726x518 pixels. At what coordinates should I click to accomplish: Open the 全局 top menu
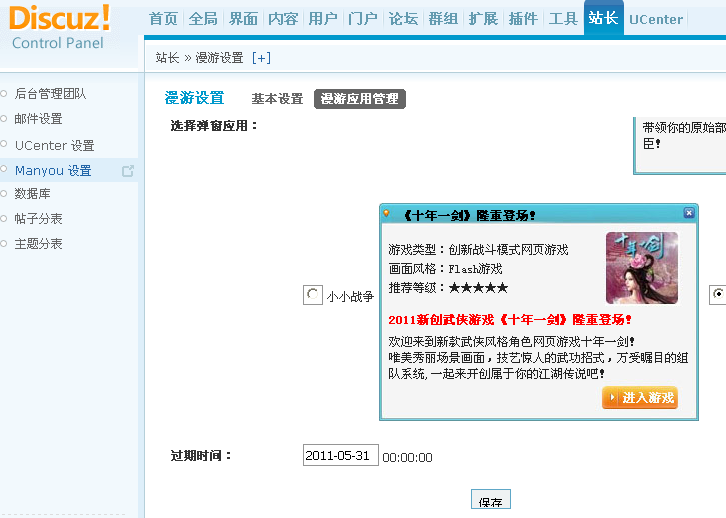click(x=203, y=19)
